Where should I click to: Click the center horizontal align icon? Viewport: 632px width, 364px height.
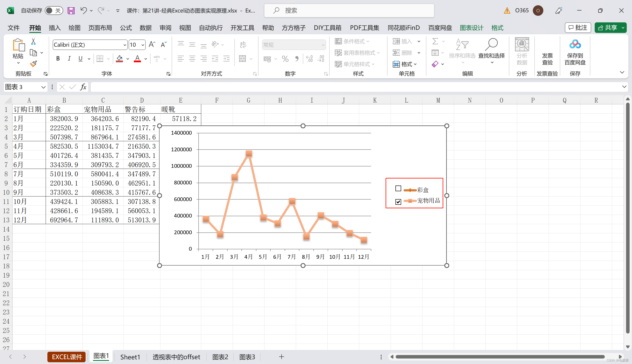[192, 59]
